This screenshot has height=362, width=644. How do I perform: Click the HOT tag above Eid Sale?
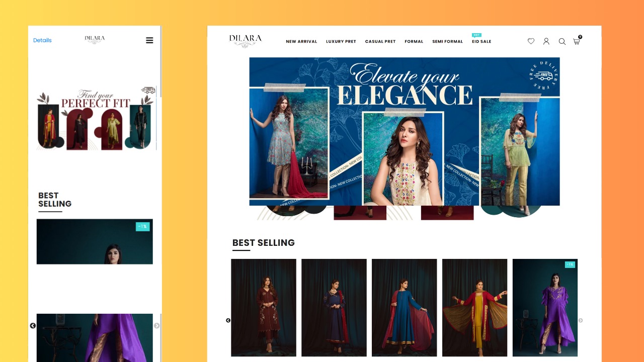point(476,35)
